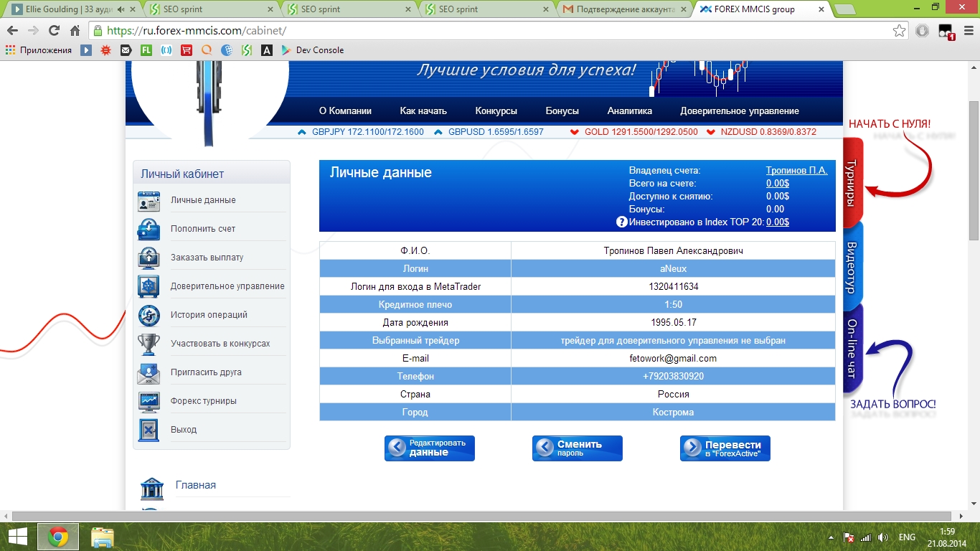Click the Личные данные sidebar icon
The width and height of the screenshot is (980, 551).
149,202
